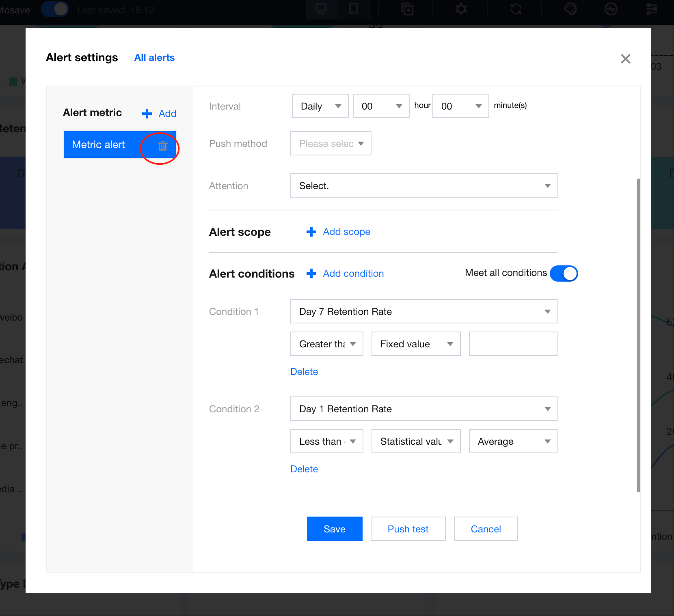Viewport: 674px width, 616px height.
Task: Open the Daily interval dropdown
Action: coord(320,106)
